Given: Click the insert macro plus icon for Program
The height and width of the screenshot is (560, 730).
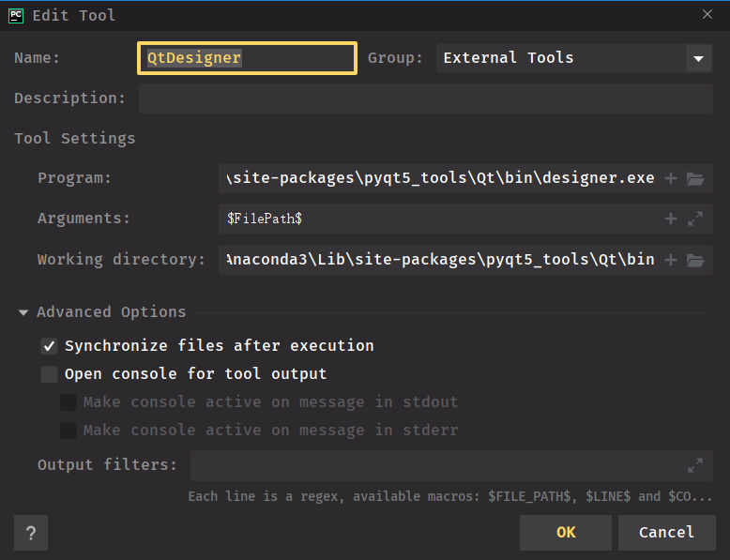Looking at the screenshot, I should [670, 178].
